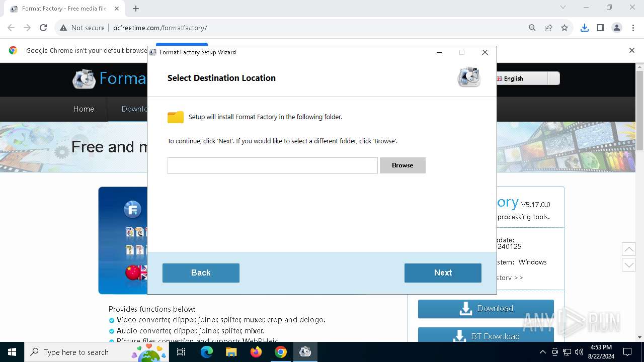Open the English language dropdown
Image resolution: width=644 pixels, height=362 pixels.
click(x=527, y=78)
